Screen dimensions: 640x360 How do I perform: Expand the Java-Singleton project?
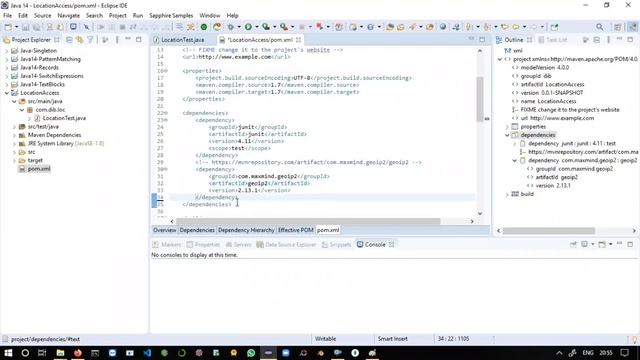pos(7,51)
